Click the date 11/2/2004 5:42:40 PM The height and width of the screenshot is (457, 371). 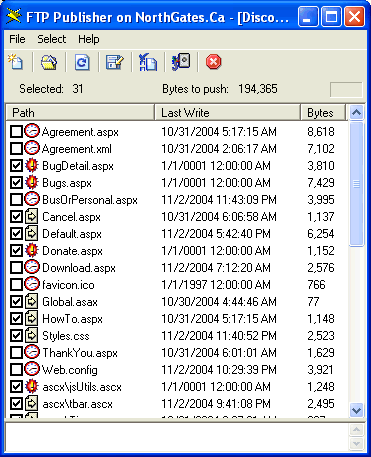click(216, 234)
